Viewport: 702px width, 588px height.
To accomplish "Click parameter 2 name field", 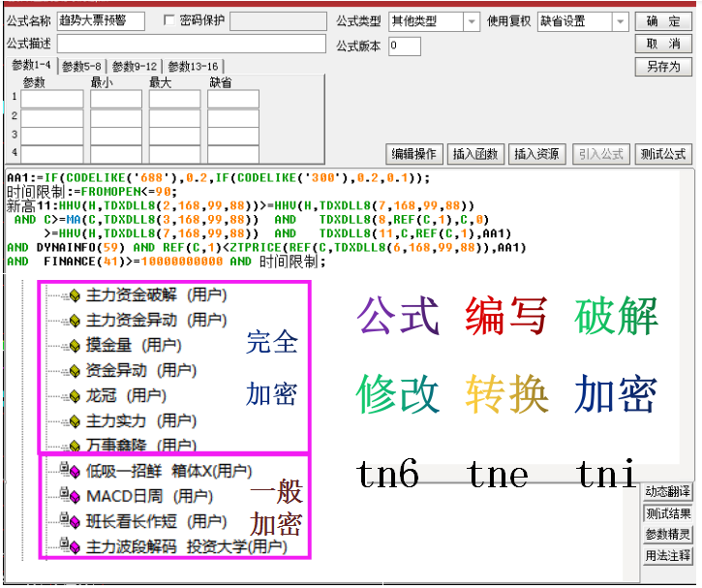I will 52,118.
